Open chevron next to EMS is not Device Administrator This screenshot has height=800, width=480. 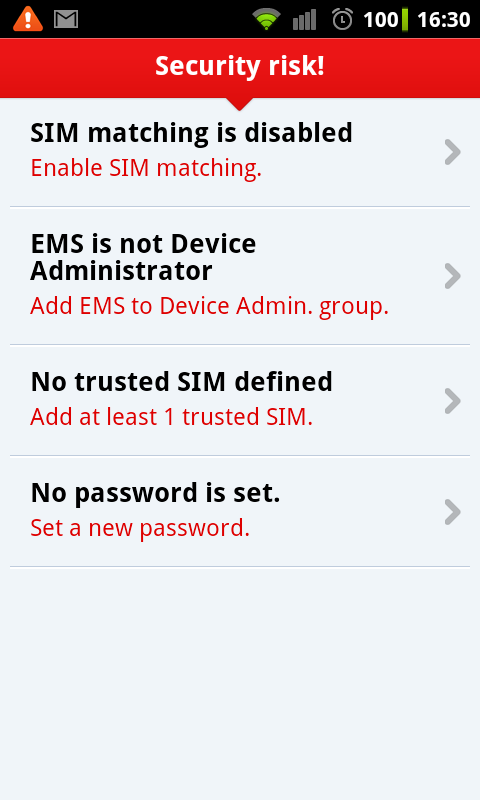pos(452,276)
